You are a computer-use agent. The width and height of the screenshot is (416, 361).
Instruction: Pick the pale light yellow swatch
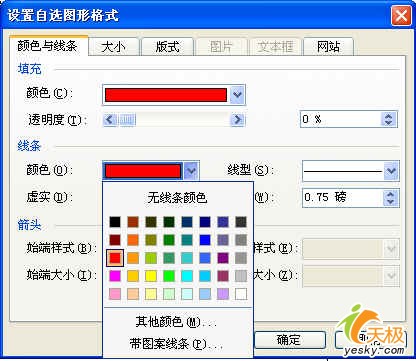click(x=151, y=294)
